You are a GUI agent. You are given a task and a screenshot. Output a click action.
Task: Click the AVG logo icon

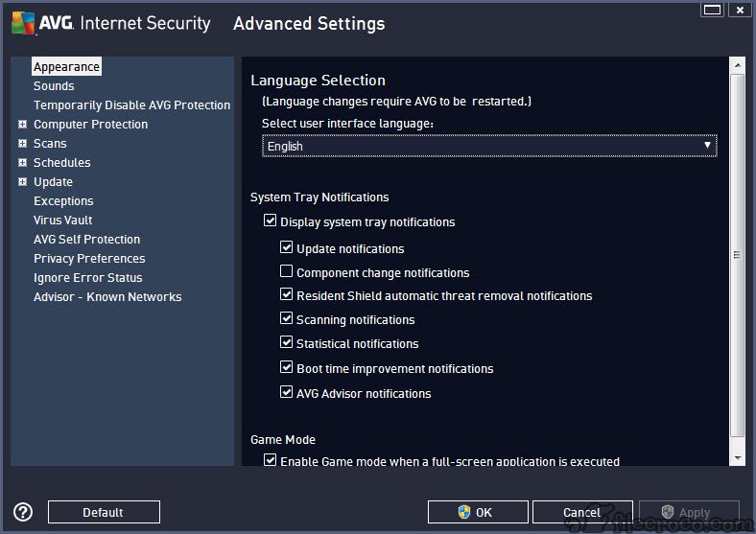click(23, 23)
